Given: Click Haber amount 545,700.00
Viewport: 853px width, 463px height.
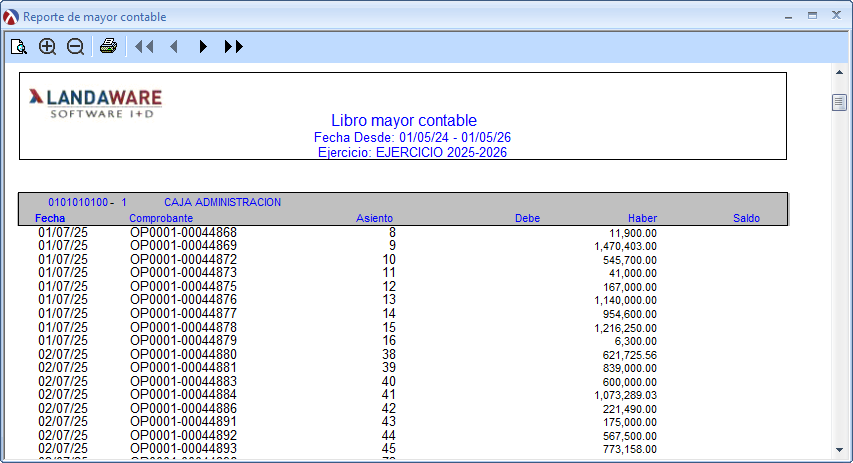Looking at the screenshot, I should tap(630, 261).
